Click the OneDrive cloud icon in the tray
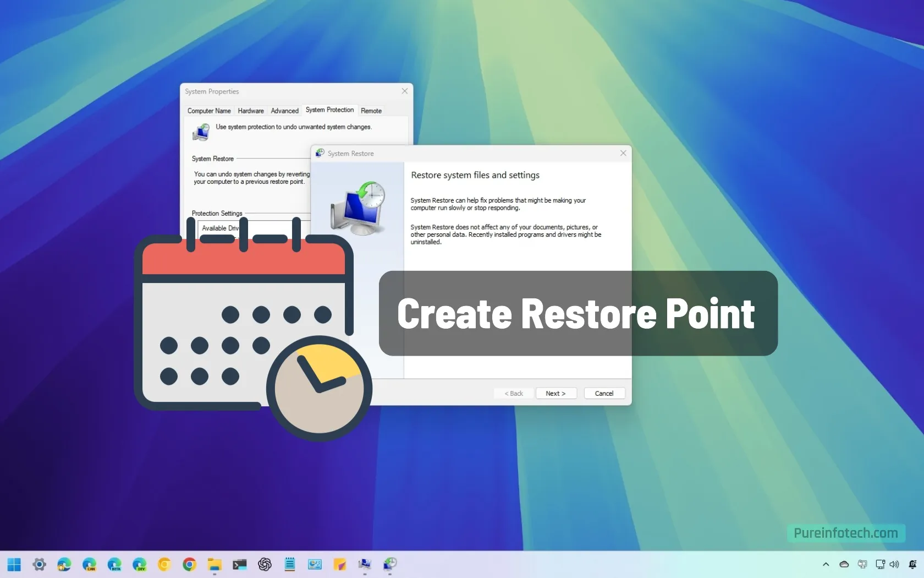The height and width of the screenshot is (578, 924). coord(843,565)
